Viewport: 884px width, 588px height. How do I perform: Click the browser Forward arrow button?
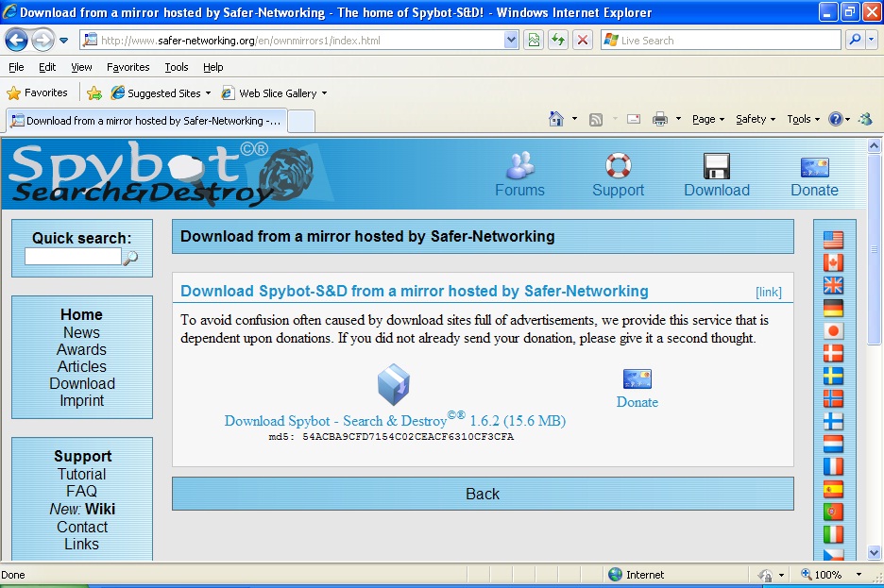coord(42,40)
